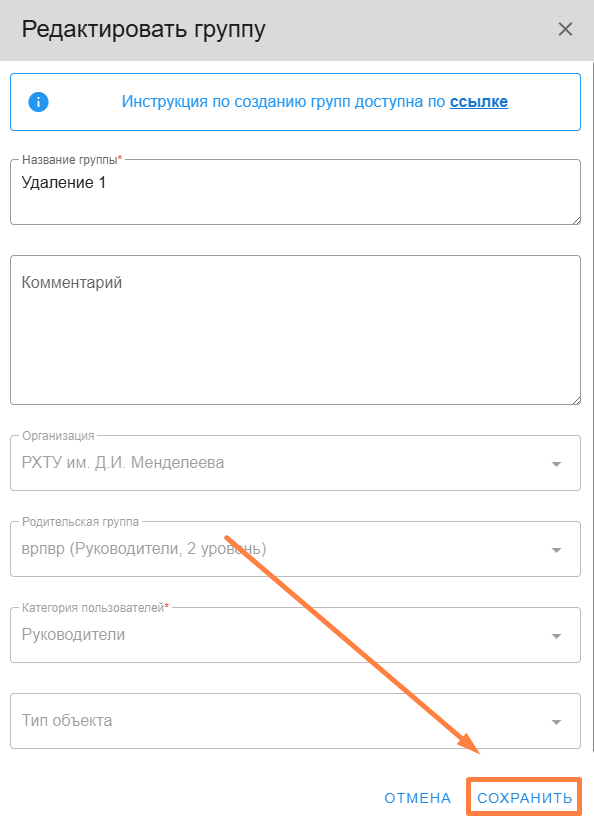This screenshot has width=594, height=821.
Task: Click the resize grip of the Название группы textarea
Action: click(x=576, y=220)
